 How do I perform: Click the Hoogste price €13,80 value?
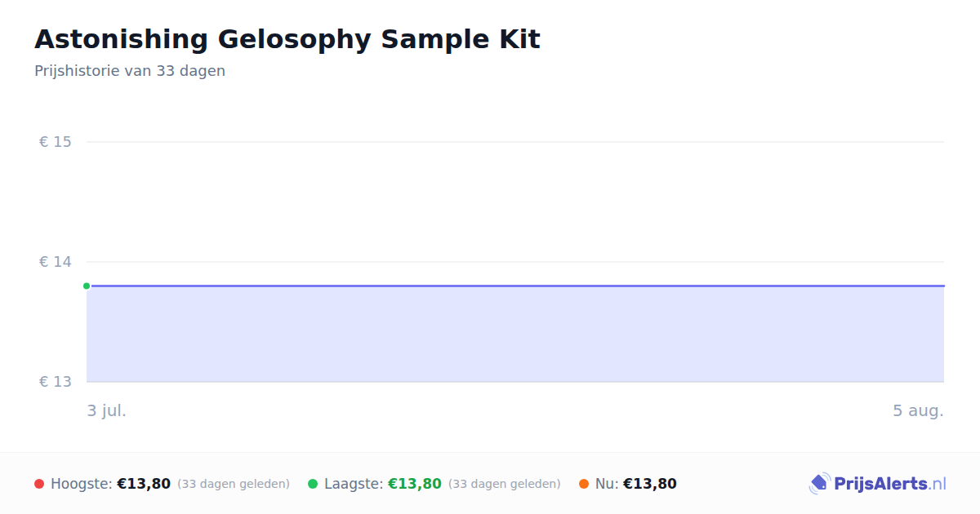[x=144, y=484]
